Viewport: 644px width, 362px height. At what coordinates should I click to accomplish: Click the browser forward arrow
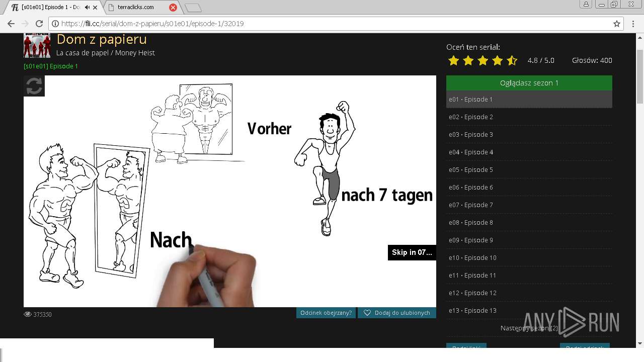(25, 24)
